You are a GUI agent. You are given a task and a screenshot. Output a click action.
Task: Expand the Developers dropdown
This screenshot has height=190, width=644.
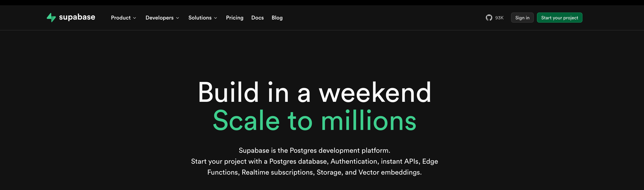coord(159,18)
